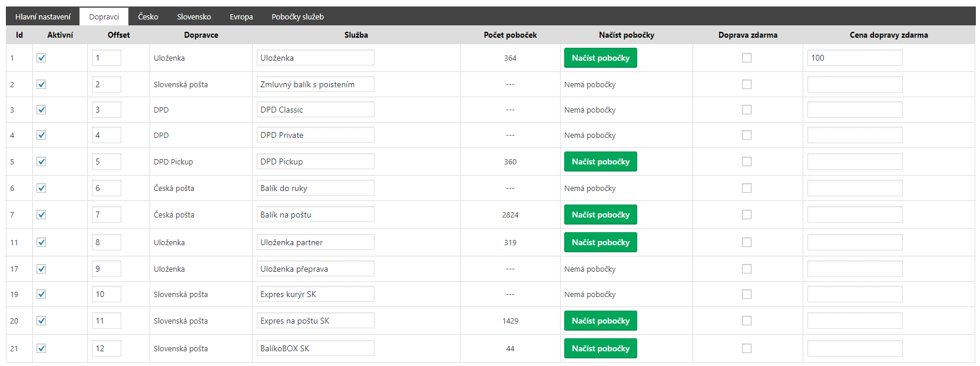Viewport: 980px width, 366px height.
Task: Open the Pobočky služeb tab
Action: (x=297, y=17)
